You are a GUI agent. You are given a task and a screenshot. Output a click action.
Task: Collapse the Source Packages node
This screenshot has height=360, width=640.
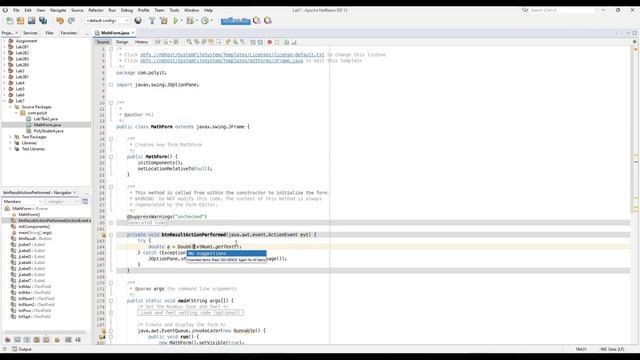pyautogui.click(x=10, y=107)
